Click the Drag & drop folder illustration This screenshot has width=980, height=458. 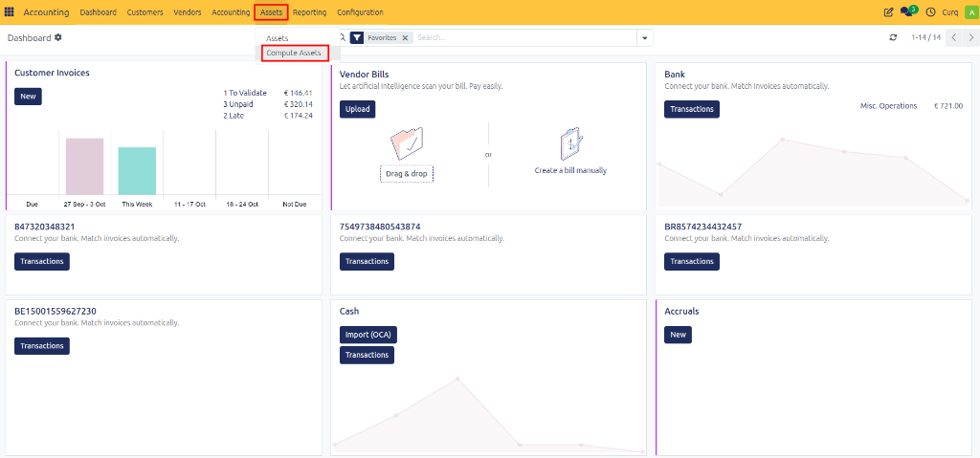coord(407,143)
